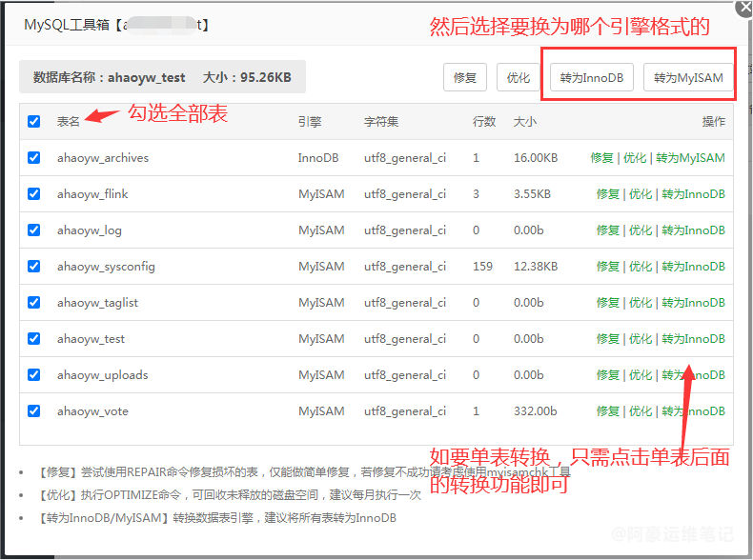Viewport: 753px width, 560px height.
Task: Toggle the ahaoyw_test row checkbox
Action: coord(34,339)
